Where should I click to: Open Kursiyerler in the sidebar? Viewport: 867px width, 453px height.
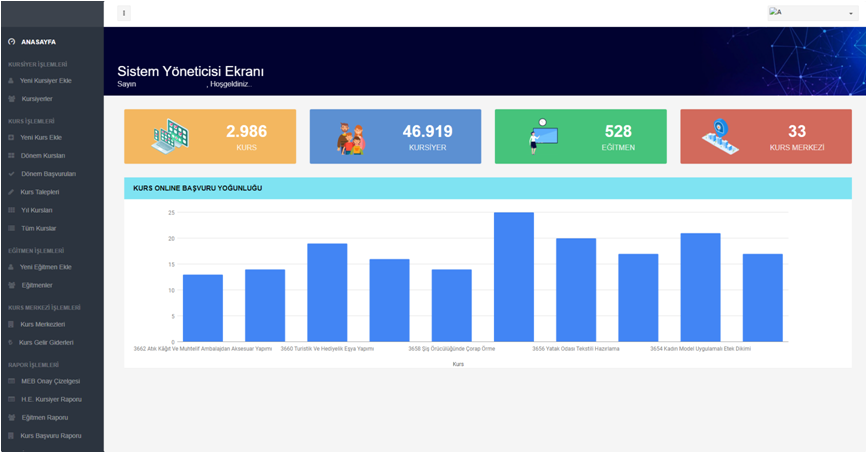[37, 99]
